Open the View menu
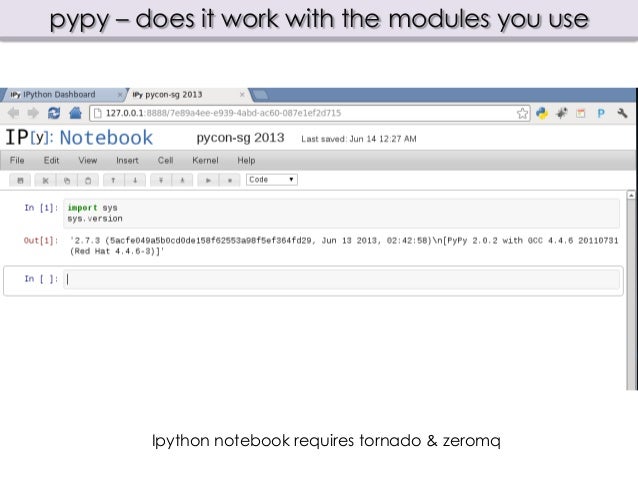Image resolution: width=638 pixels, height=479 pixels. [x=87, y=160]
